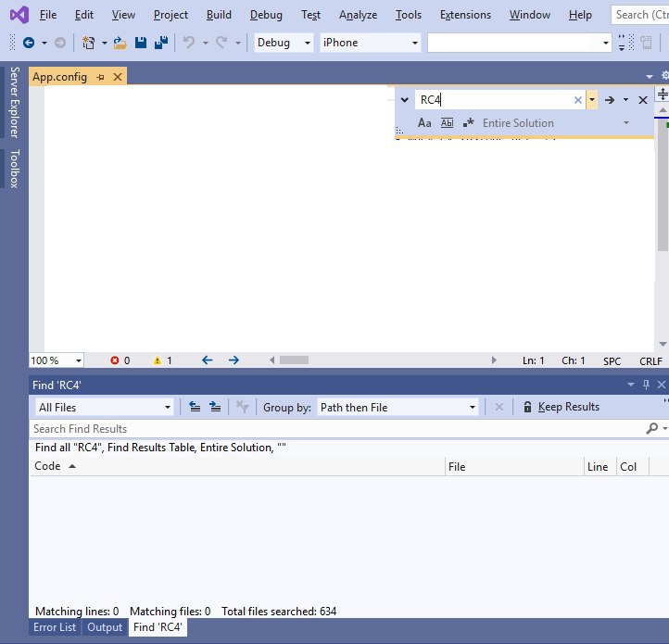Click the magnifier icon in Find Results search
The height and width of the screenshot is (644, 669).
click(652, 428)
